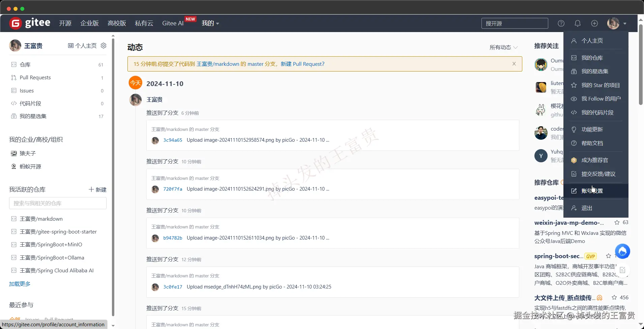The image size is (644, 329).
Task: Open 王富贵/SpringBoot+MinIO repository in sidebar
Action: [51, 245]
